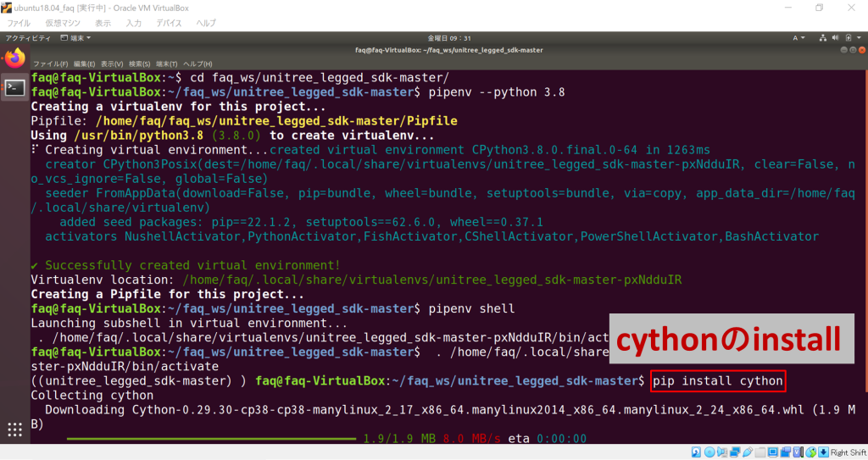Minimize the terminal window
The image size is (868, 460).
pyautogui.click(x=843, y=50)
